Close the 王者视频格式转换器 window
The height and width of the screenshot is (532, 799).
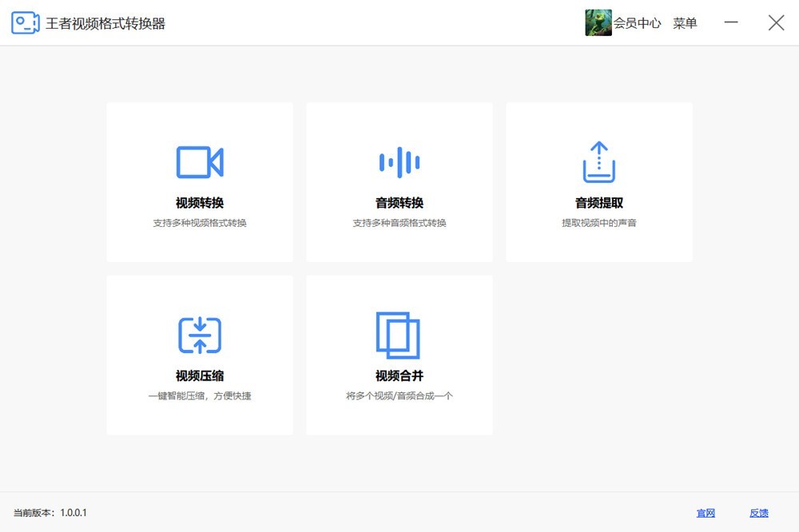click(776, 23)
